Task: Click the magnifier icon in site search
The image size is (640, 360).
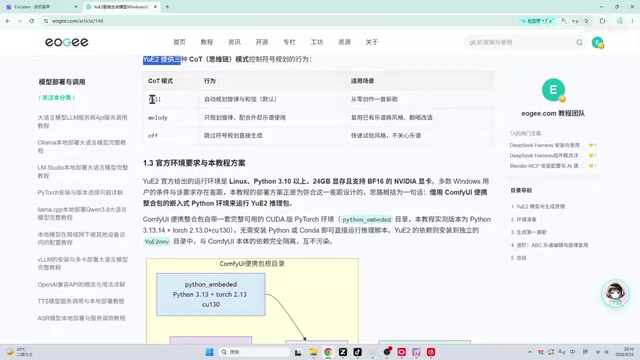Action: pos(579,42)
